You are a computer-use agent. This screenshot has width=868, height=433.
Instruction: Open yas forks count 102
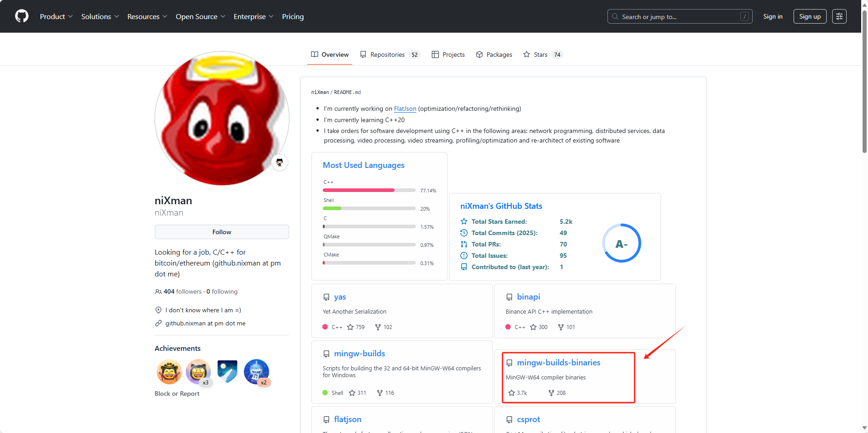(384, 327)
